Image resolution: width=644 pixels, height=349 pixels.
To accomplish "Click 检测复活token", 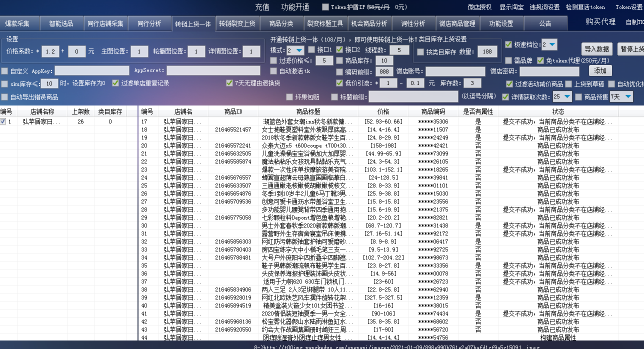I will pyautogui.click(x=585, y=7).
